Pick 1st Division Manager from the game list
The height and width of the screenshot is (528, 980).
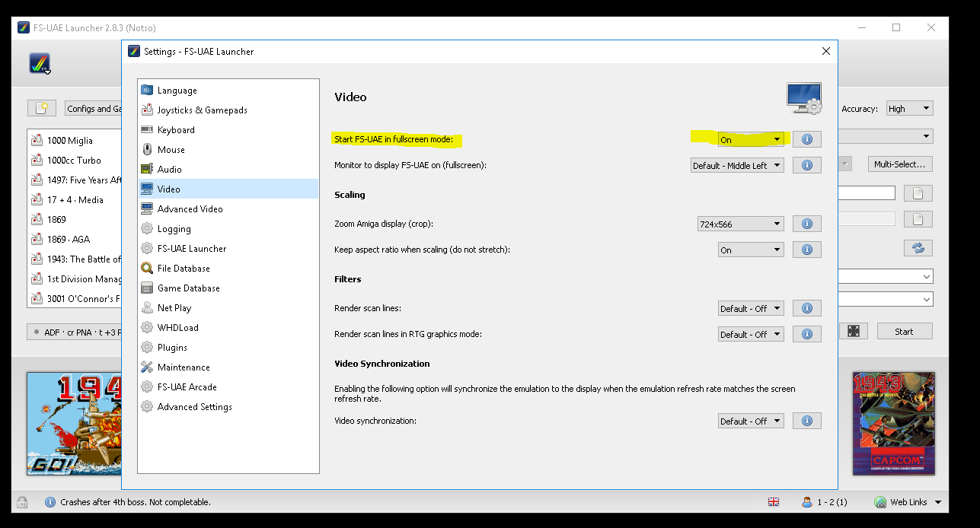click(75, 279)
